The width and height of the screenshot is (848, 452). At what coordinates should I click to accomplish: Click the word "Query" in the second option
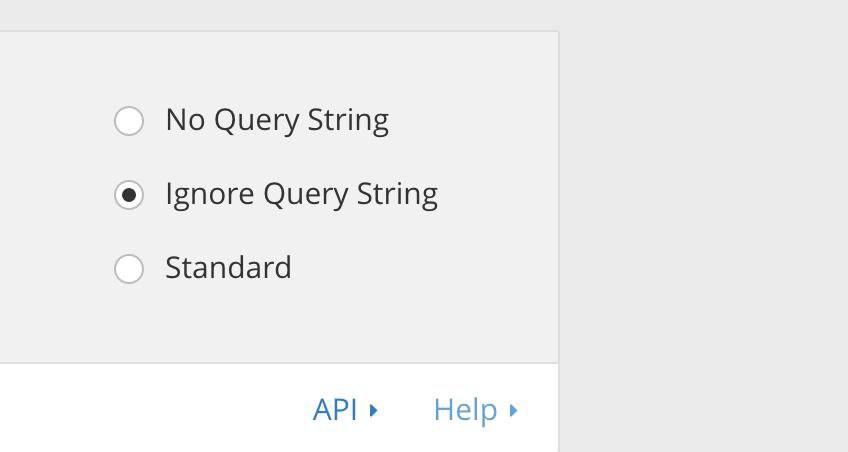pos(306,194)
